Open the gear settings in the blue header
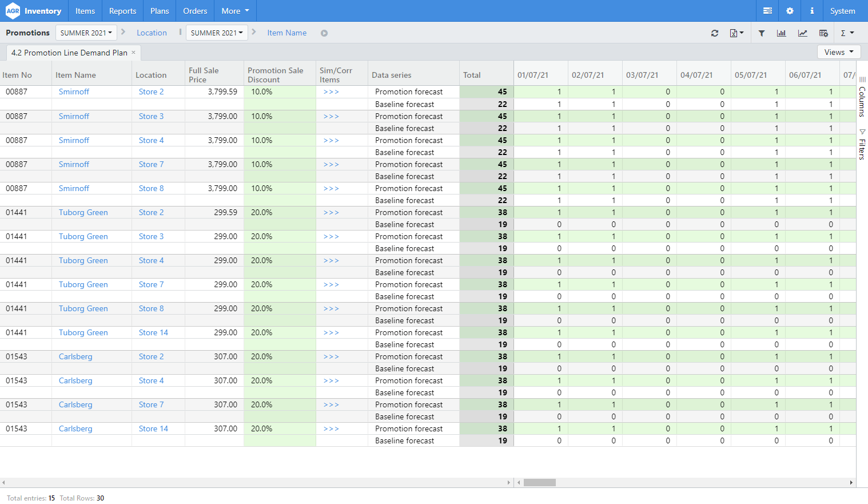 click(x=790, y=10)
